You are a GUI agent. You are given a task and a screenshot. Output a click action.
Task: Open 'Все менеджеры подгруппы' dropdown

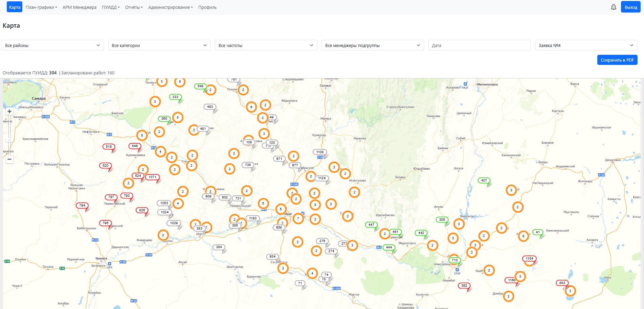[372, 45]
